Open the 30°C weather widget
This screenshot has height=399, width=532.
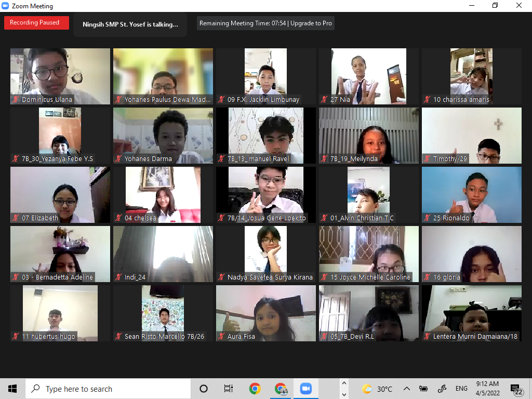377,389
